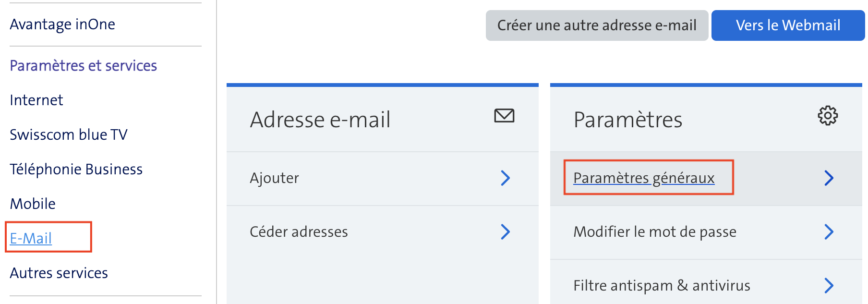Open the Paramètres généraux link
This screenshot has height=304, width=868.
(644, 178)
